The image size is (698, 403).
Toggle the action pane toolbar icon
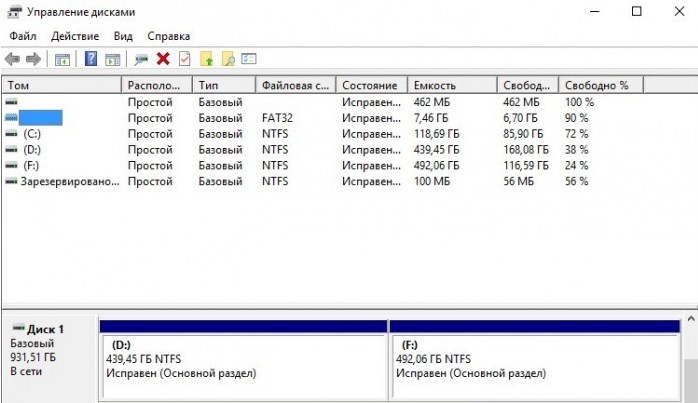tap(113, 59)
